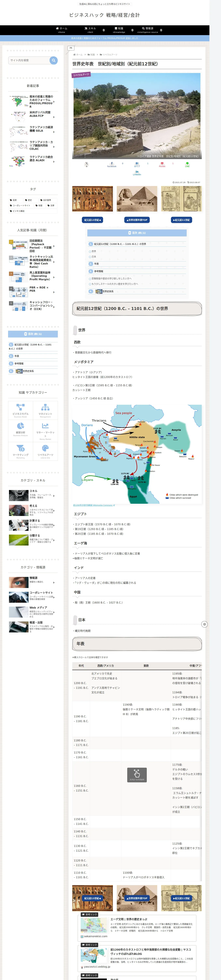
Task: Jump to 参考情報 in article table of contents
Action: (98, 271)
